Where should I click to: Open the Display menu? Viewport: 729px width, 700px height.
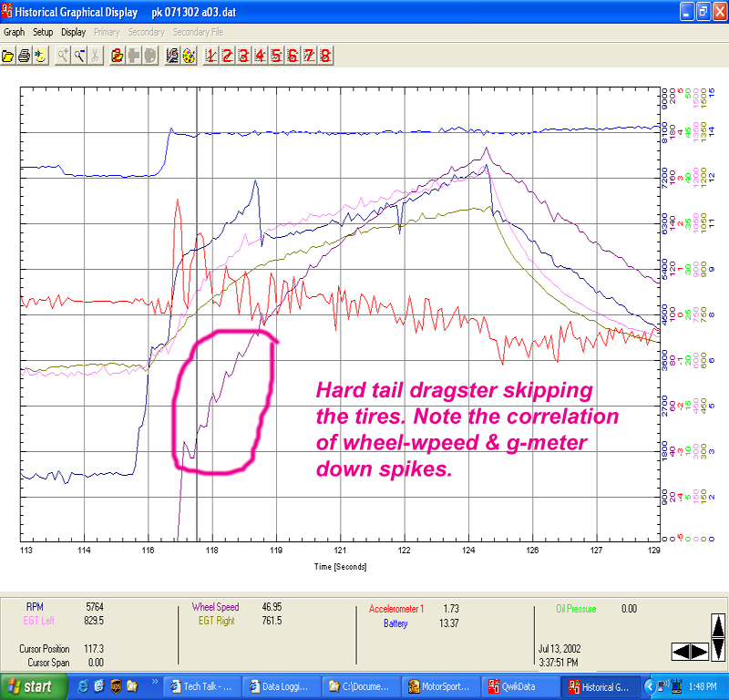click(x=74, y=32)
